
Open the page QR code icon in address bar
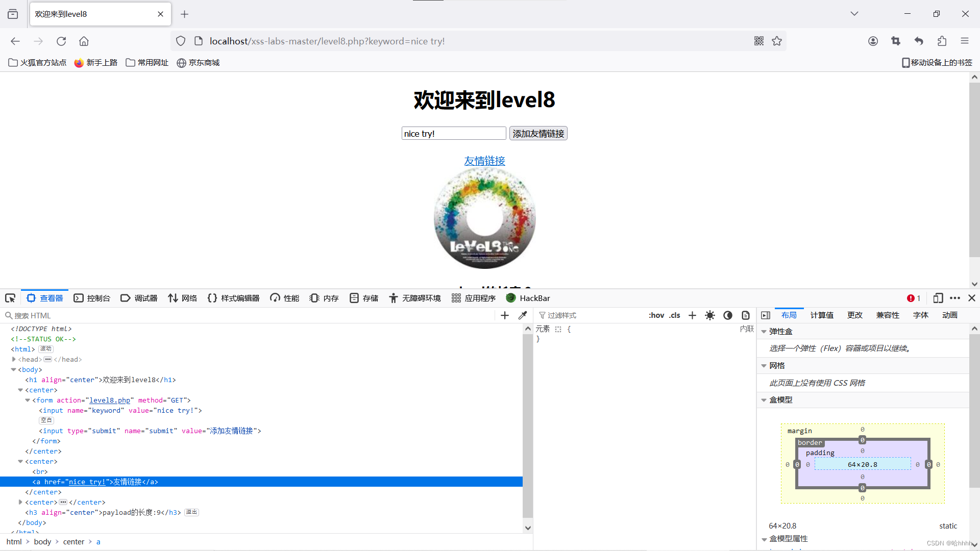click(x=759, y=41)
